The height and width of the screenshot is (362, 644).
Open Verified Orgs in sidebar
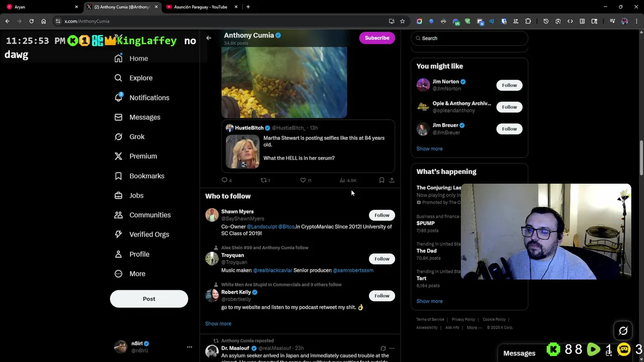click(141, 234)
